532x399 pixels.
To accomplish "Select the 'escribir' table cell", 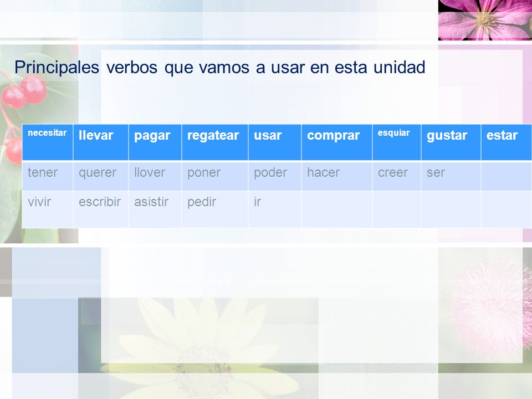I will [x=101, y=209].
